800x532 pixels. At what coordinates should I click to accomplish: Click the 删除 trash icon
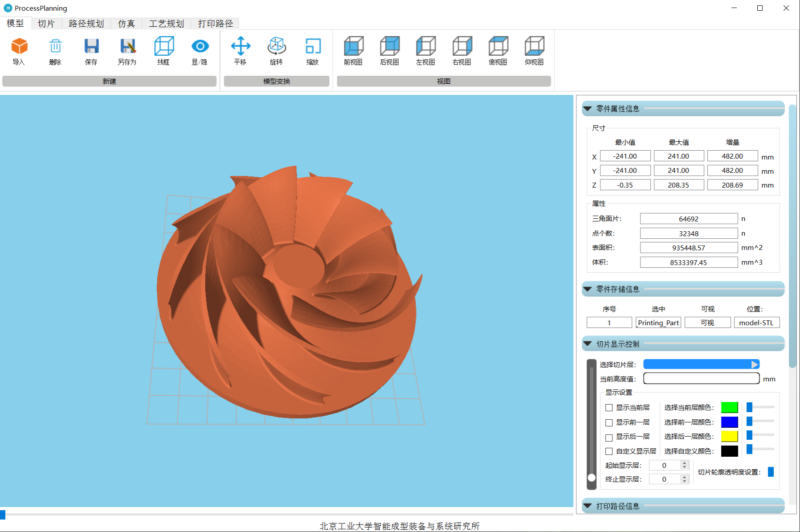pyautogui.click(x=55, y=47)
